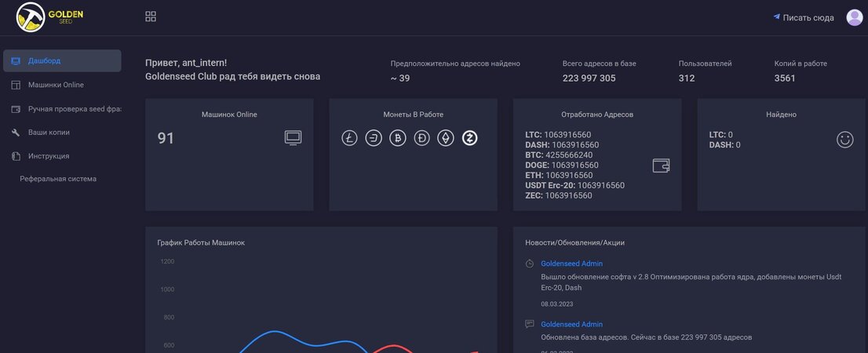Click the Дашборд laptop icon
The height and width of the screenshot is (353, 868).
16,61
